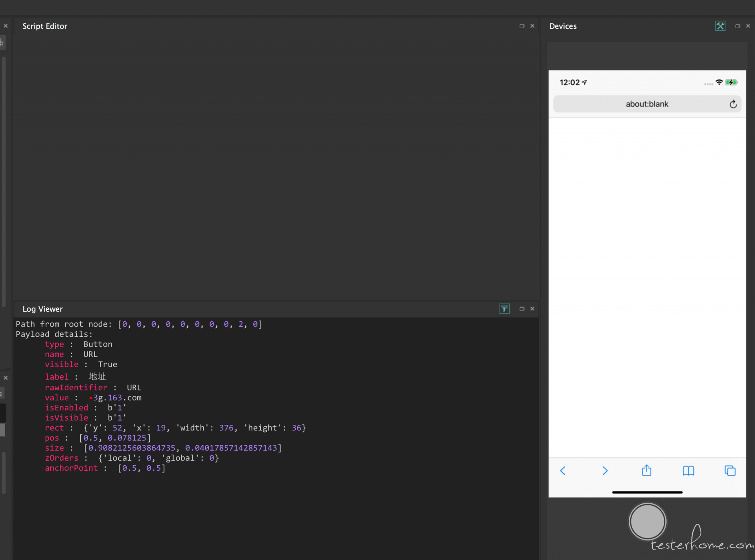Screen dimensions: 755x560
Task: Reload the page in the device browser
Action: (x=733, y=104)
